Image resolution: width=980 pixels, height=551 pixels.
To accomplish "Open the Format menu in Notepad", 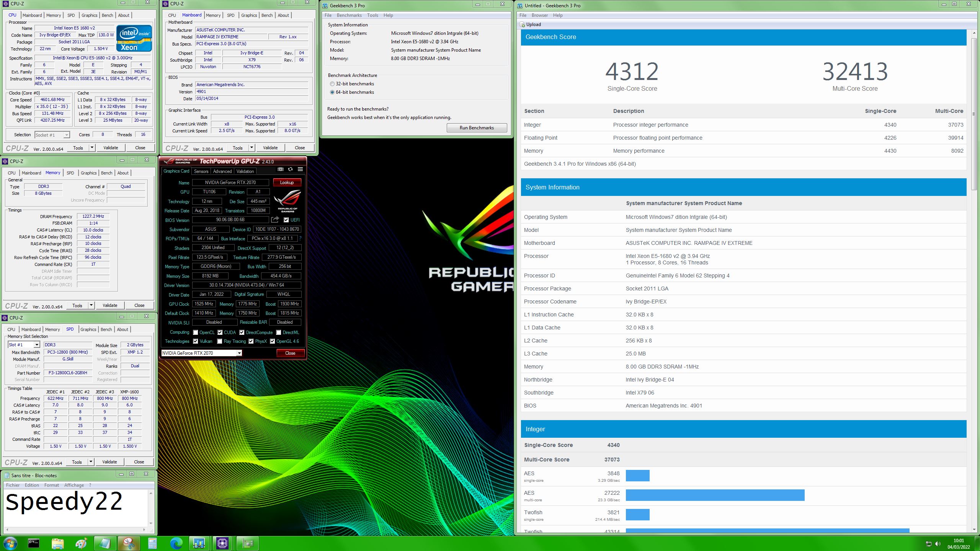I will tap(52, 485).
